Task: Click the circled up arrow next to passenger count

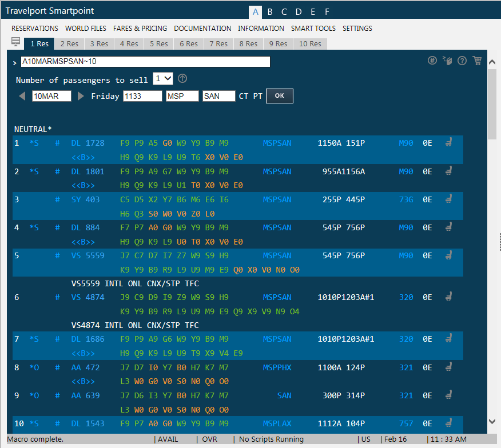Action: [182, 78]
